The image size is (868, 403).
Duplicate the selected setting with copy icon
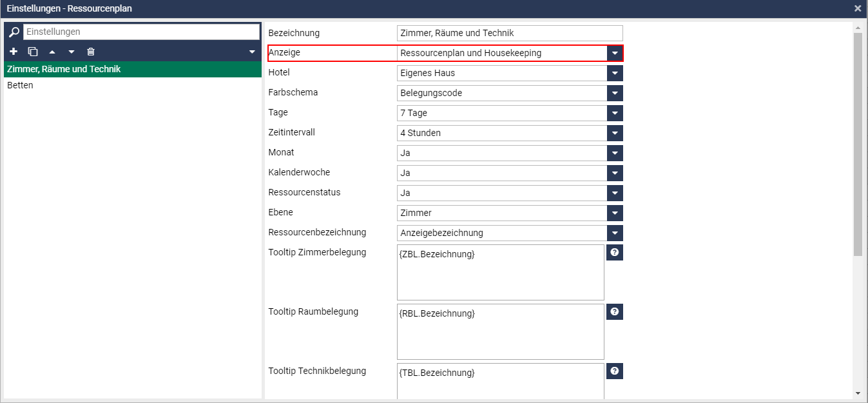[33, 52]
